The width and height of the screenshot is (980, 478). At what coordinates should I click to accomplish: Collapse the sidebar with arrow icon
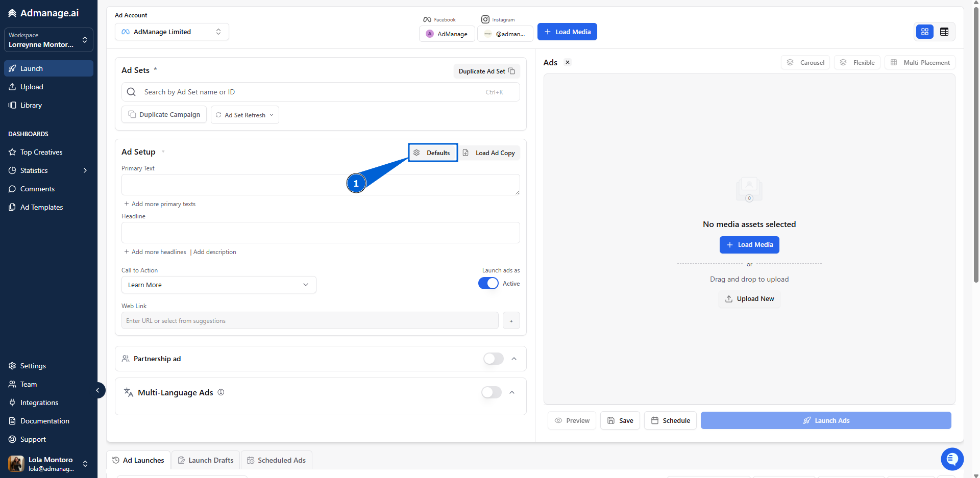pos(97,390)
